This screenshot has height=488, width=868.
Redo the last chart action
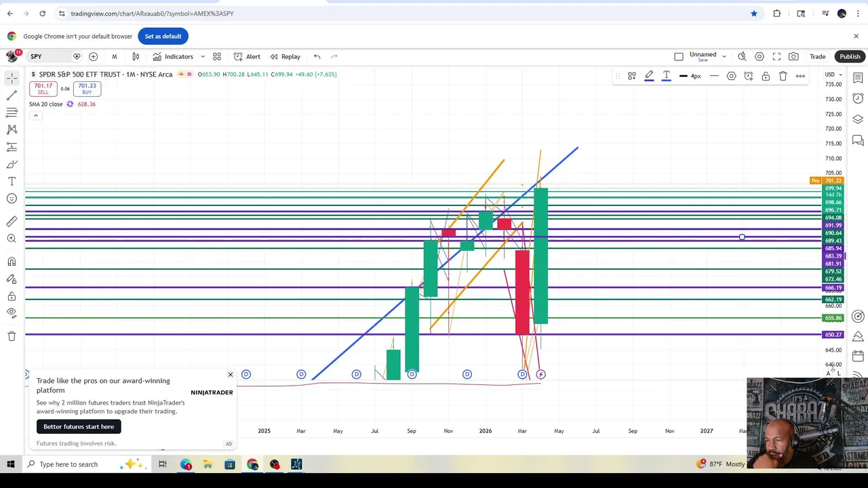tap(334, 56)
